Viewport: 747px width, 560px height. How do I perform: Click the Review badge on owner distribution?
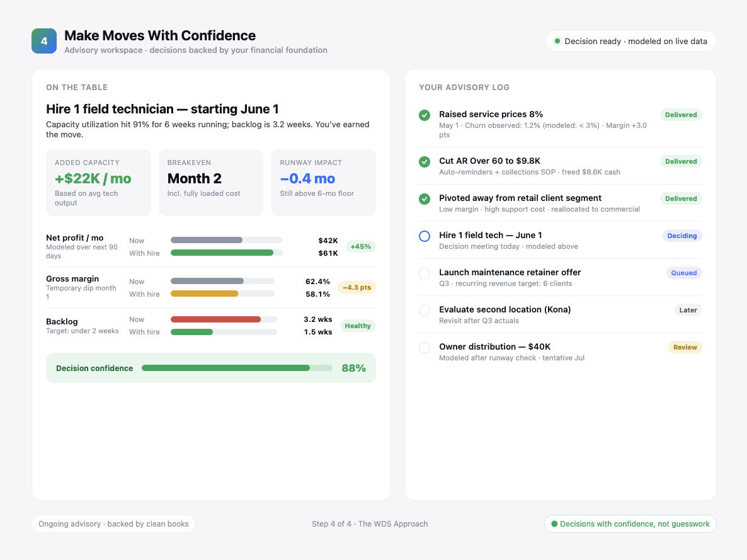[685, 347]
